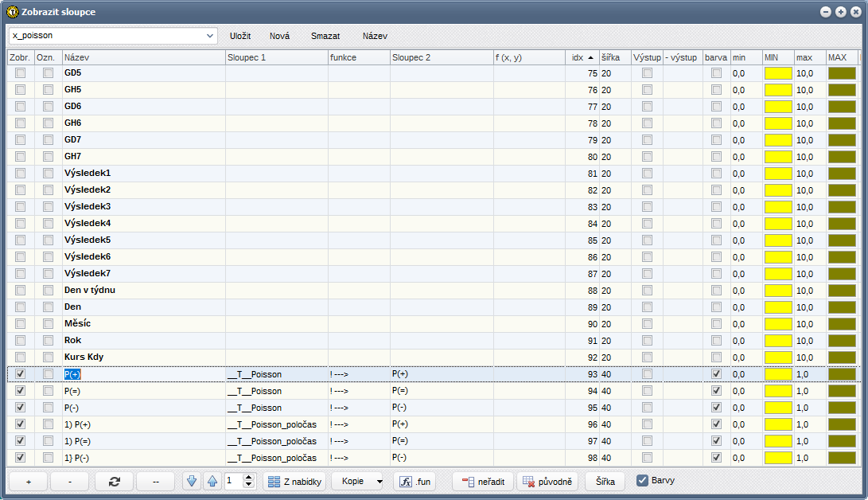Select the Měsíc row name
This screenshot has width=868, height=500.
click(x=77, y=323)
